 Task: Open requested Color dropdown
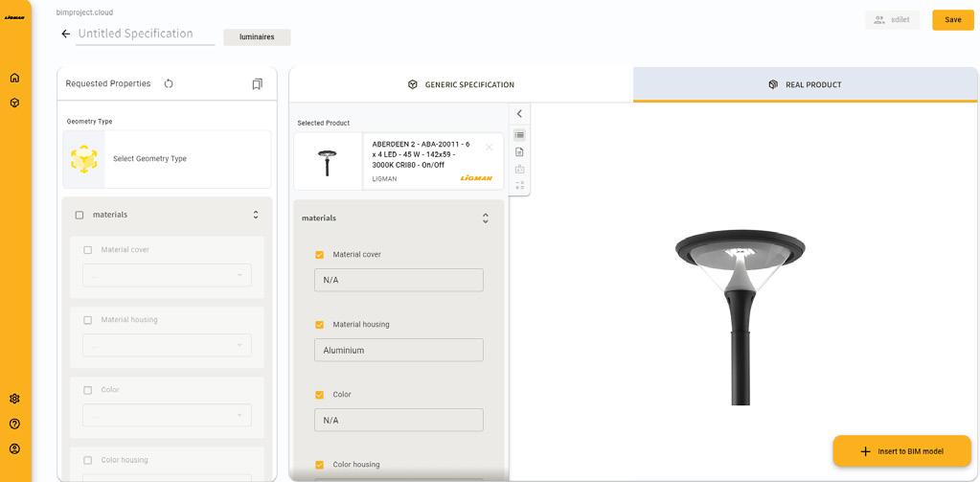(x=167, y=415)
